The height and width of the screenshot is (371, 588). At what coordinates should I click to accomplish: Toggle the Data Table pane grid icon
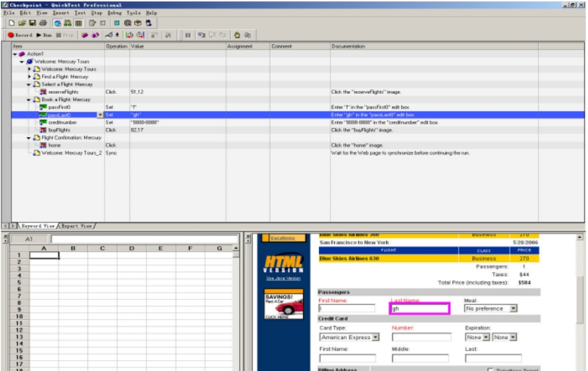click(79, 23)
